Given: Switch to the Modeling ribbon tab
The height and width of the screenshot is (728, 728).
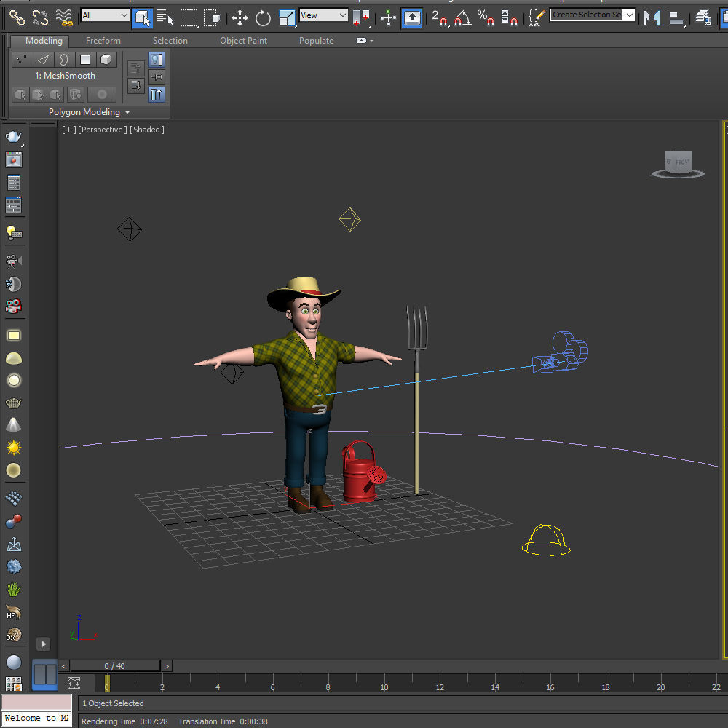Looking at the screenshot, I should 44,41.
